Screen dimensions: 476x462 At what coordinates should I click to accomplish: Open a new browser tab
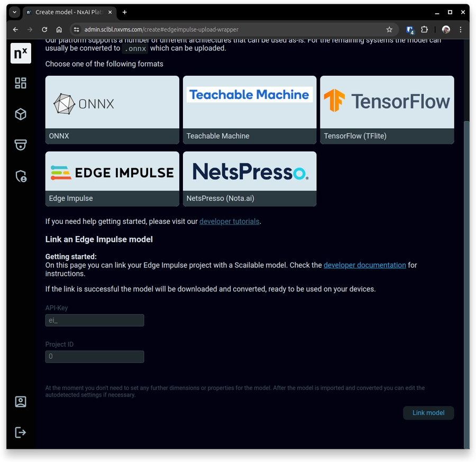click(x=125, y=12)
